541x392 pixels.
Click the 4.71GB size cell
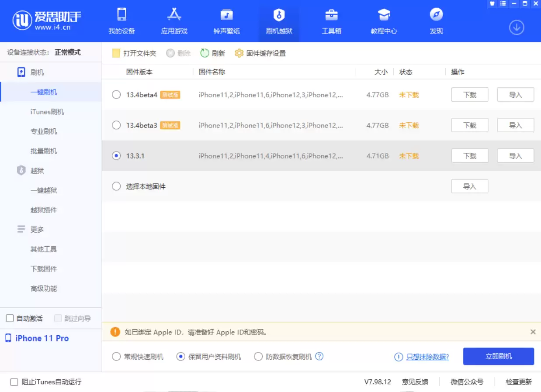coord(378,156)
